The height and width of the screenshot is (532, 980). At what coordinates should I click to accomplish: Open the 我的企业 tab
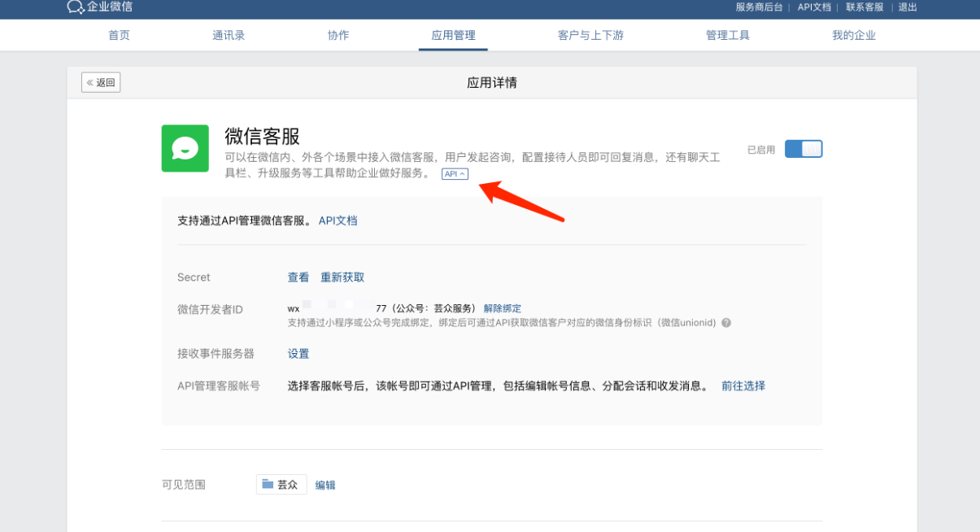point(853,35)
